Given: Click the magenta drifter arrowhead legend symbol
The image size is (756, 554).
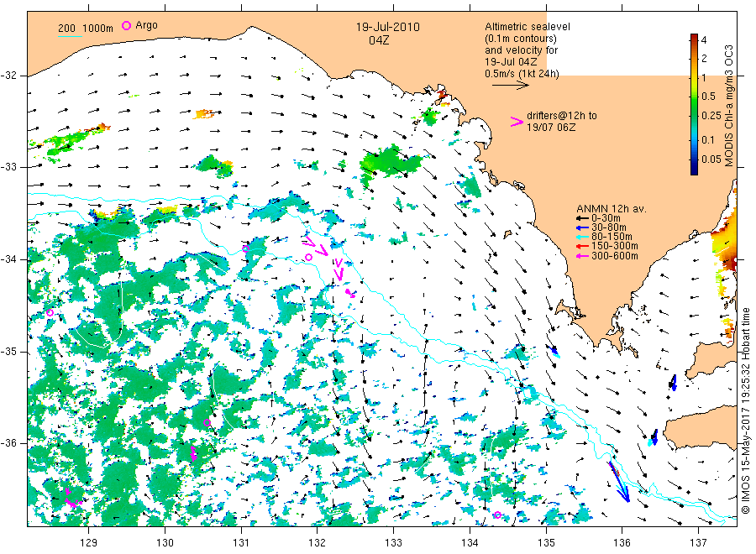Looking at the screenshot, I should [x=517, y=122].
